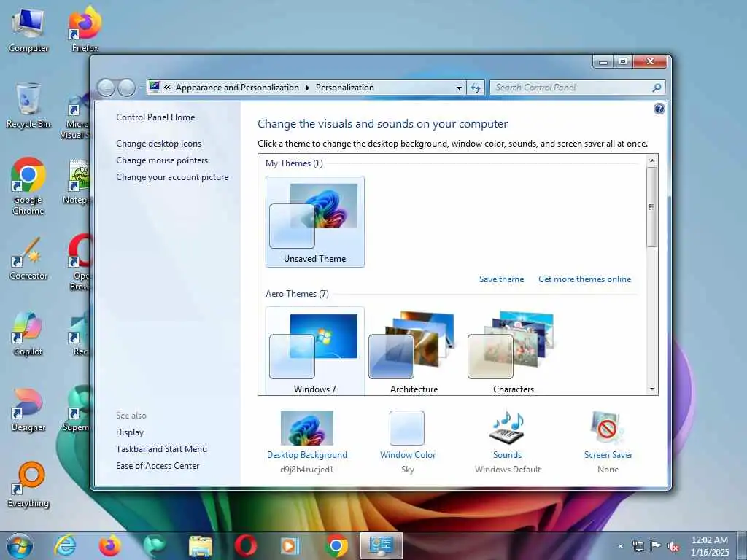Show hidden tray icons arrow
Viewport: 747px width, 560px height.
pyautogui.click(x=620, y=546)
